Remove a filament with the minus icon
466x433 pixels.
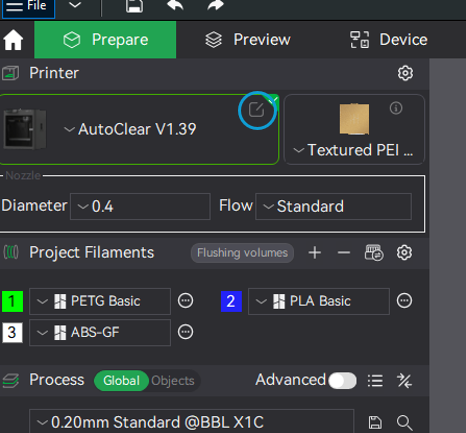[x=344, y=253]
